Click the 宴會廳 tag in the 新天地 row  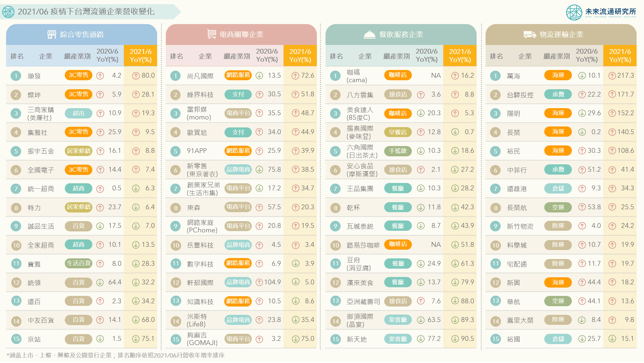(x=398, y=338)
